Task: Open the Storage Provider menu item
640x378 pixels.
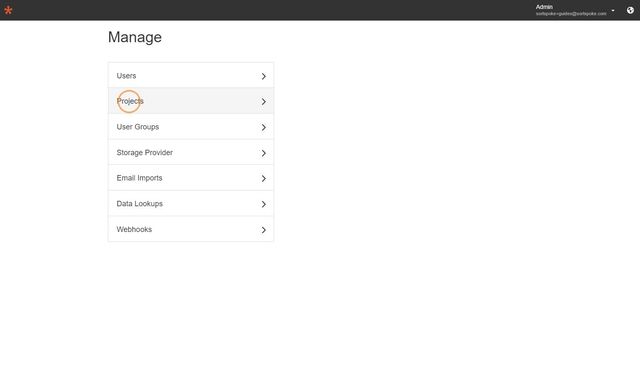Action: click(x=191, y=152)
